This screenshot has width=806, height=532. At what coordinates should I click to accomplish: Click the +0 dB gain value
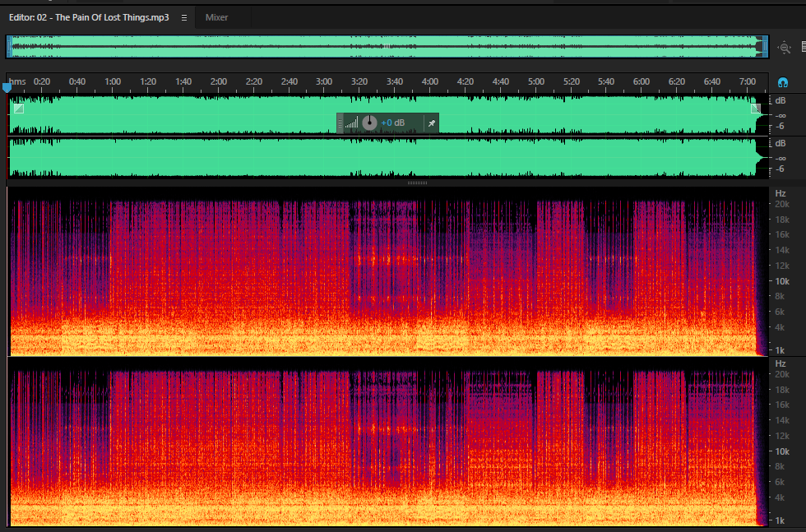coord(393,123)
